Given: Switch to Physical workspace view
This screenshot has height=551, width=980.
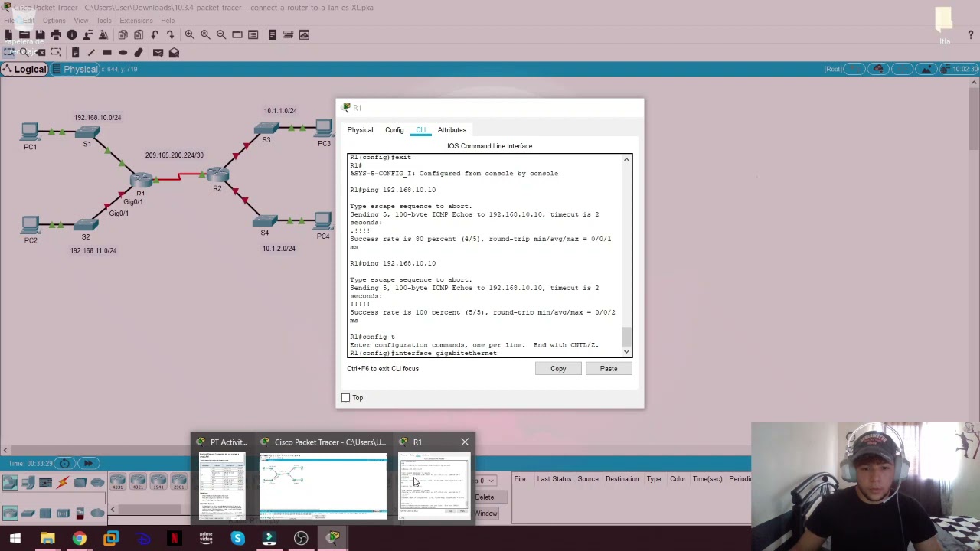Looking at the screenshot, I should pyautogui.click(x=74, y=70).
